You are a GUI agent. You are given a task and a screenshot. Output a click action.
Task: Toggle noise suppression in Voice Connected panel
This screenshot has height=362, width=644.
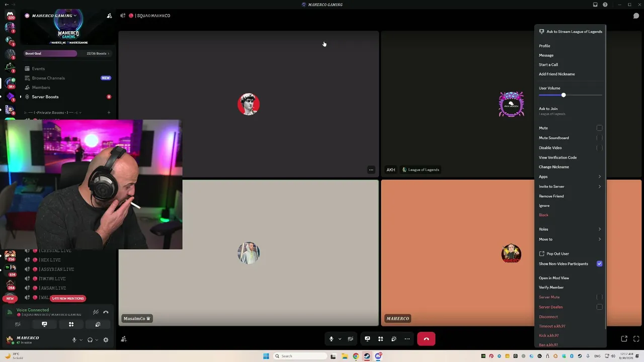tap(96, 312)
